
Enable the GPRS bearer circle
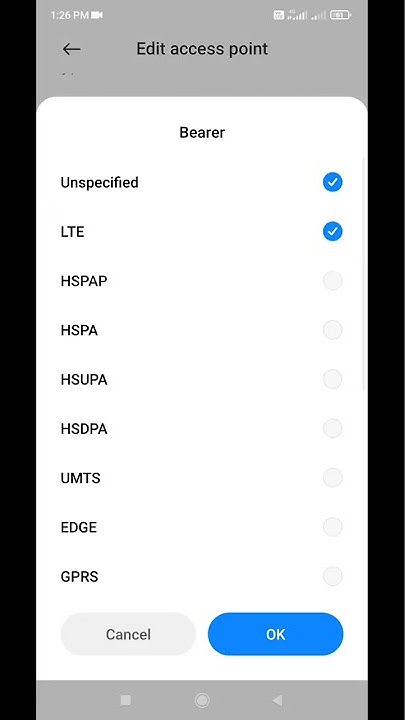pos(332,576)
